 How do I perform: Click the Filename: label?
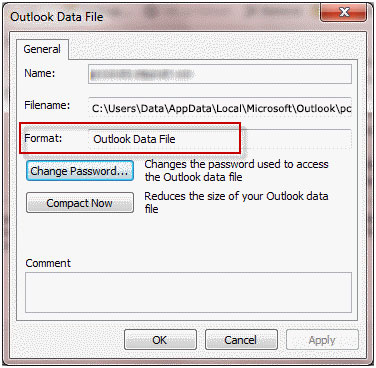47,105
